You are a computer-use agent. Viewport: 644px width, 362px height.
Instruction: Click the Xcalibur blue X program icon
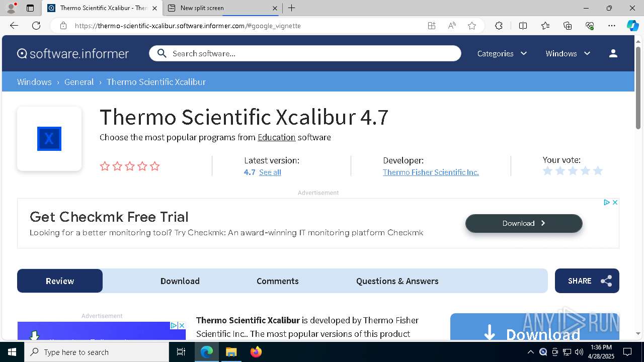[x=49, y=139]
